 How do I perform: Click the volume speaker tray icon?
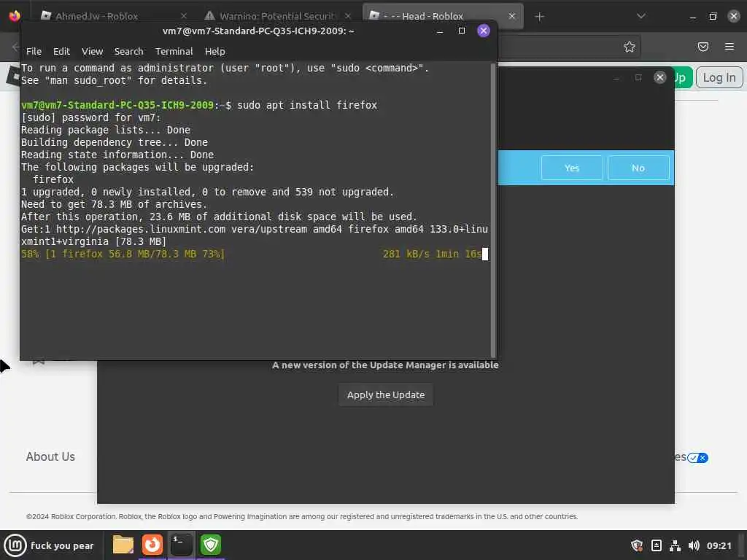[x=694, y=545]
